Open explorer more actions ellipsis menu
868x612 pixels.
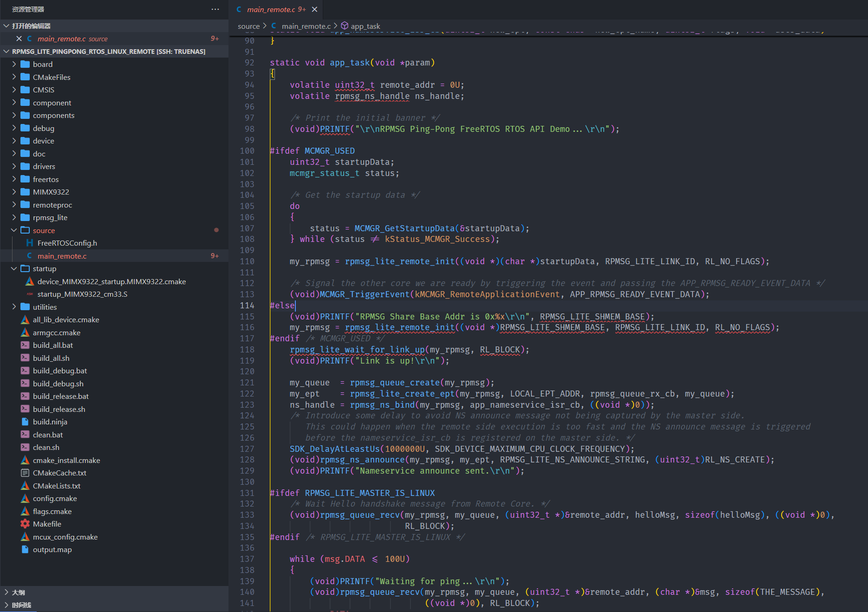[215, 9]
